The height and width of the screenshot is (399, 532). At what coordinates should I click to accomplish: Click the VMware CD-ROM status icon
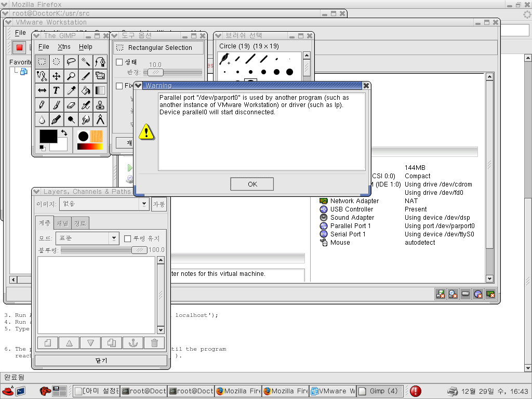click(x=453, y=294)
